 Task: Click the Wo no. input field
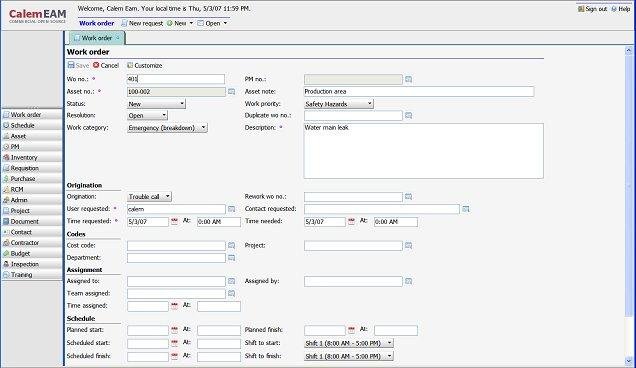pos(176,79)
